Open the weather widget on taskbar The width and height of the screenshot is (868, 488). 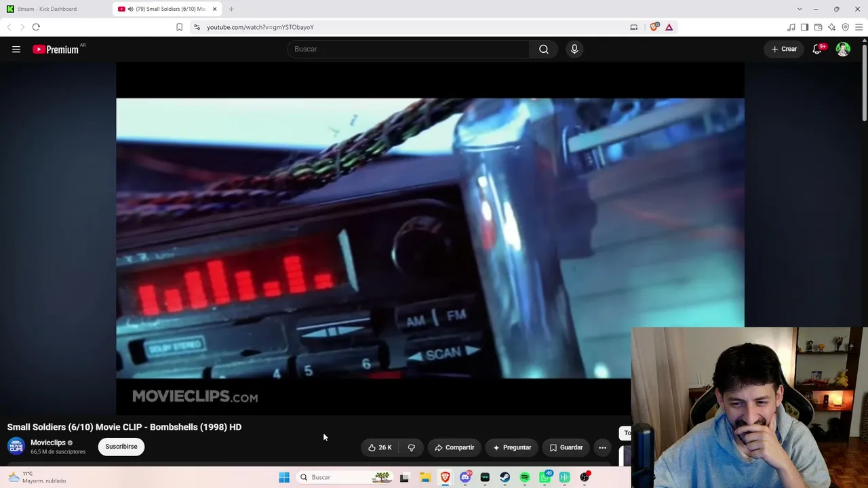[37, 477]
